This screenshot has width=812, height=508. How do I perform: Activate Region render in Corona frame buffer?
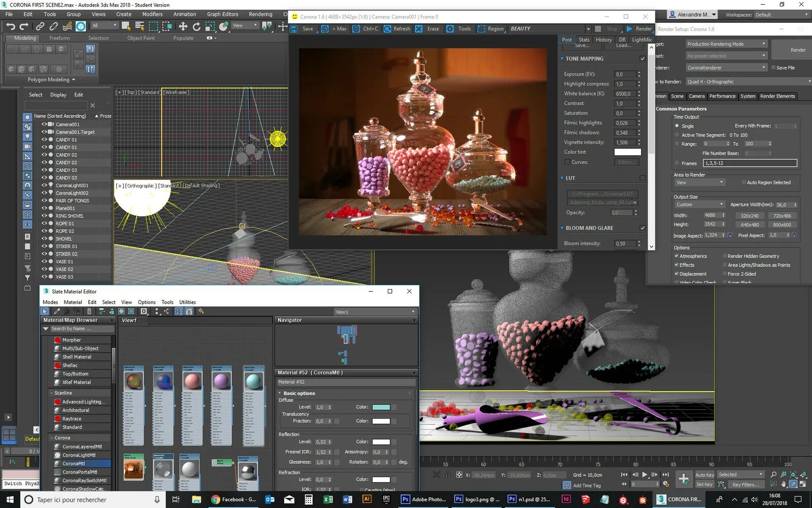490,29
